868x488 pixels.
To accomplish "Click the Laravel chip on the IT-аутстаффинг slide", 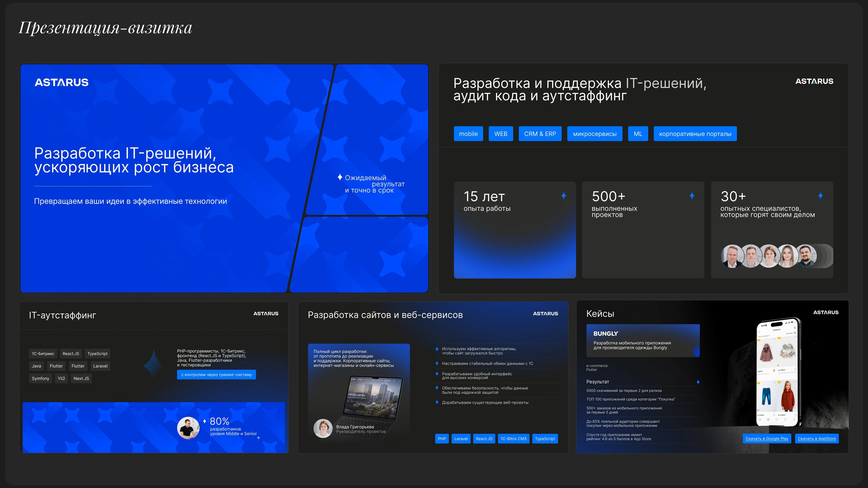I will [x=100, y=366].
